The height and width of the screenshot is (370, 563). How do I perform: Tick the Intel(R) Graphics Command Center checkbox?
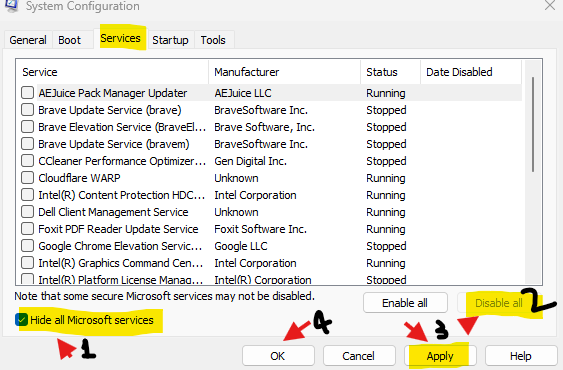pos(27,263)
